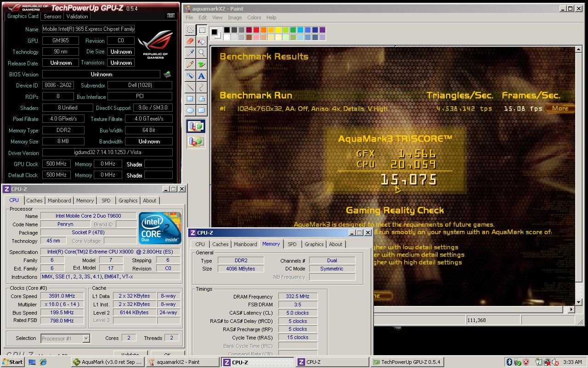588x368 pixels.
Task: Open the Mainboard tab in left CPU-Z window
Action: pyautogui.click(x=59, y=201)
